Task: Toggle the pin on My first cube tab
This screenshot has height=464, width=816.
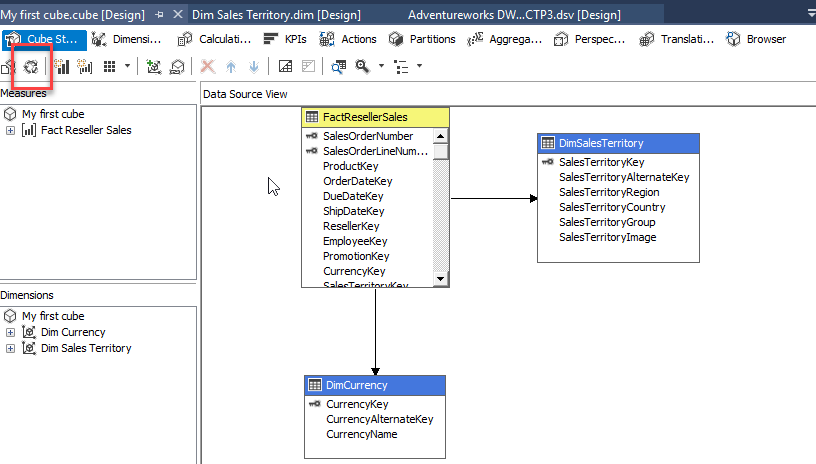Action: 159,15
